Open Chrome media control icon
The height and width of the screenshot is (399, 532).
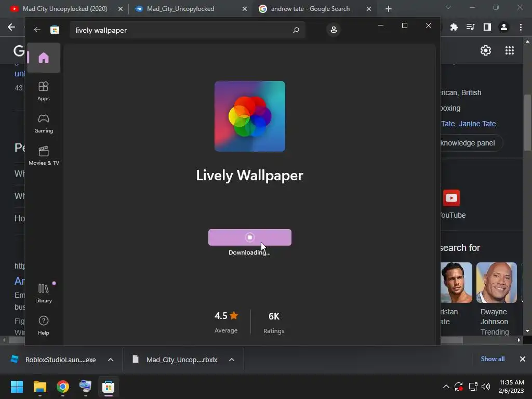(470, 27)
